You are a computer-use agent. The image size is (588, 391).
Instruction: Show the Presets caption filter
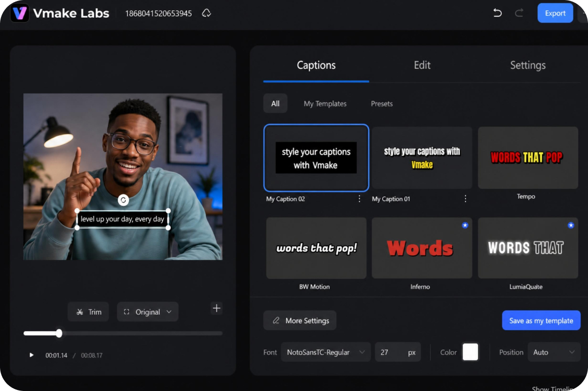[x=382, y=103]
